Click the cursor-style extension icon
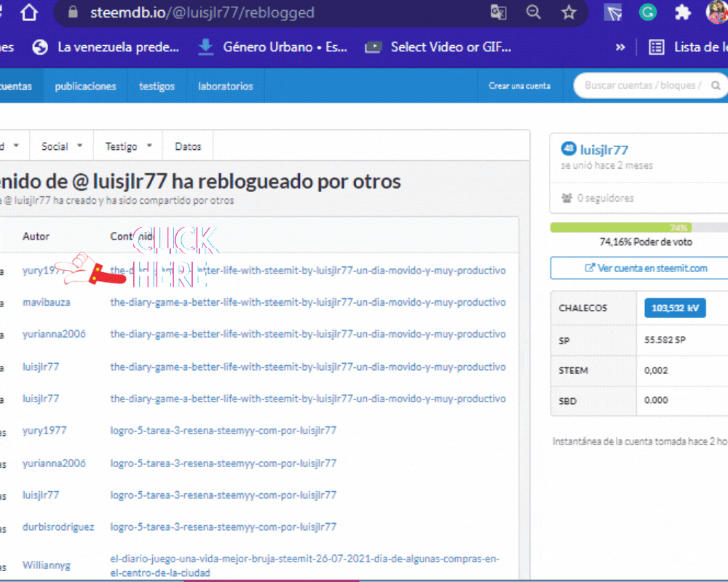 613,12
